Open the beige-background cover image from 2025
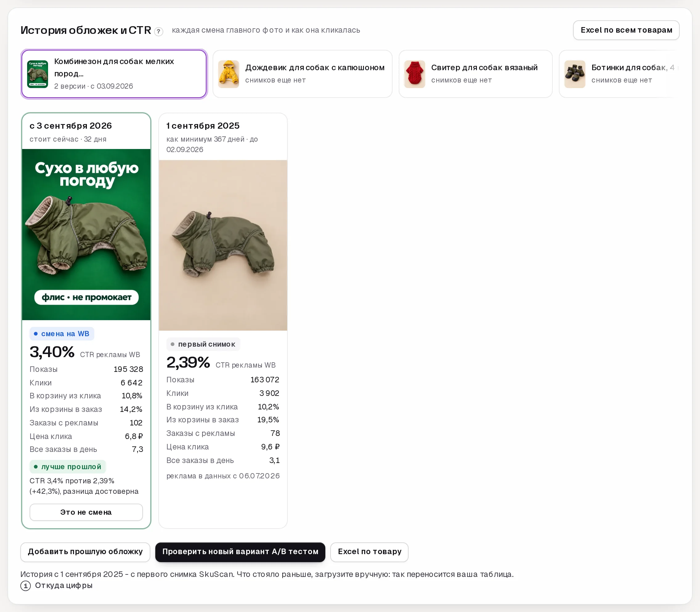This screenshot has width=700, height=612. (223, 245)
